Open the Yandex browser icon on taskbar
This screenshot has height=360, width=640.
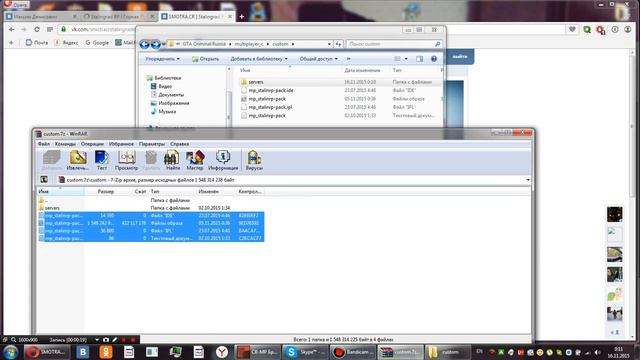(222, 352)
